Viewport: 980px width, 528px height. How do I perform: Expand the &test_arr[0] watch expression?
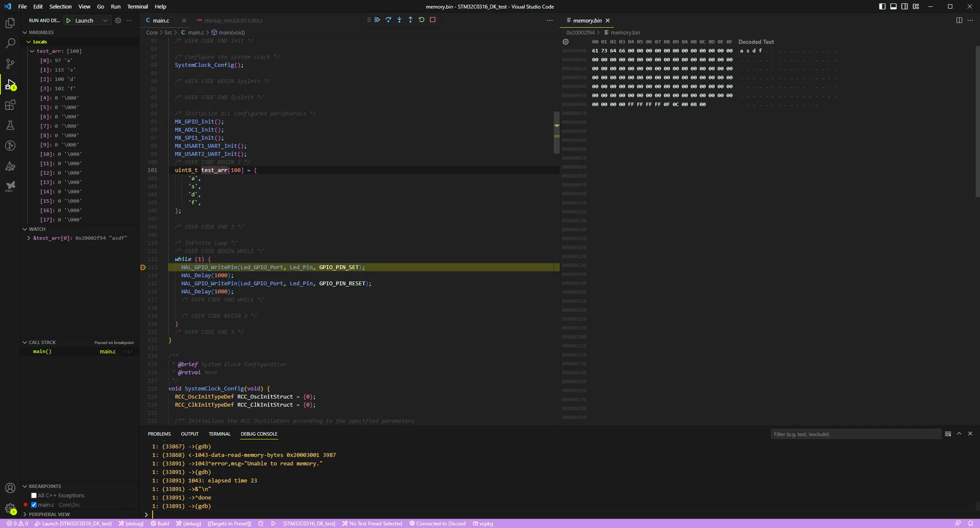(x=29, y=238)
